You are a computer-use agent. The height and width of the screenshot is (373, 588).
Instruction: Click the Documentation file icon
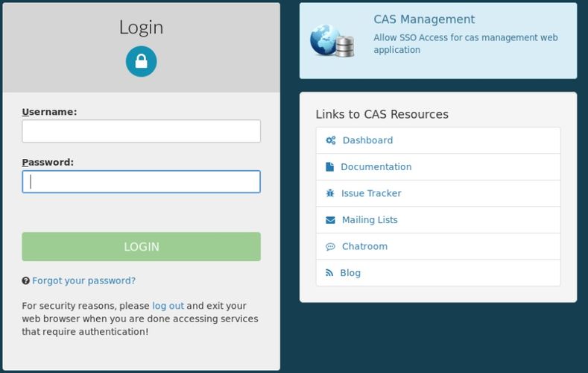click(x=329, y=167)
